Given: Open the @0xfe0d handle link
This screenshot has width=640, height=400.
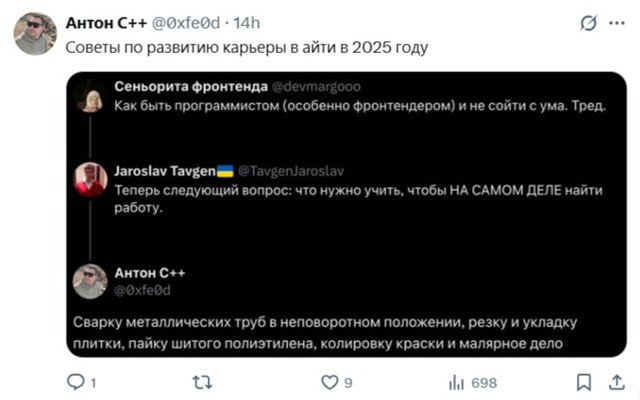Looking at the screenshot, I should click(186, 23).
